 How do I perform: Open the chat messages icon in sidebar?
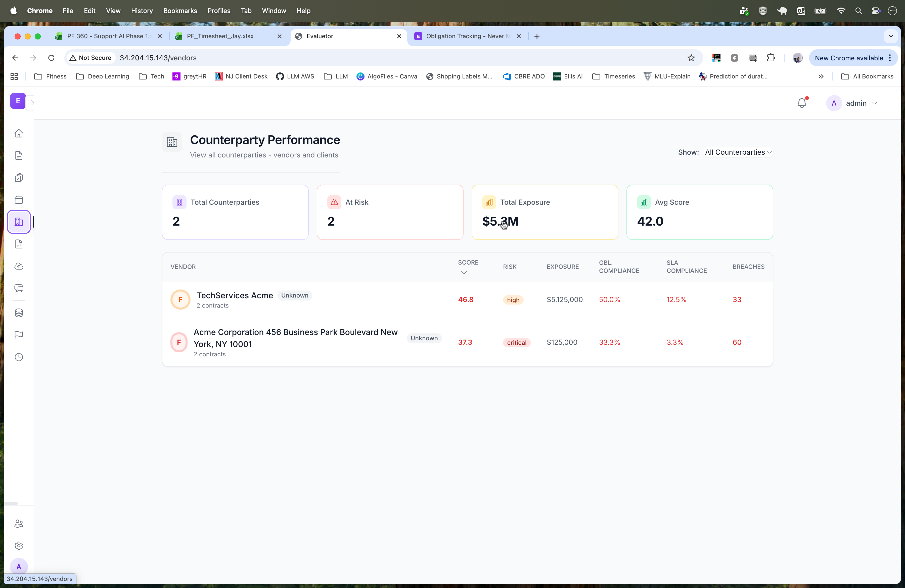pyautogui.click(x=19, y=288)
